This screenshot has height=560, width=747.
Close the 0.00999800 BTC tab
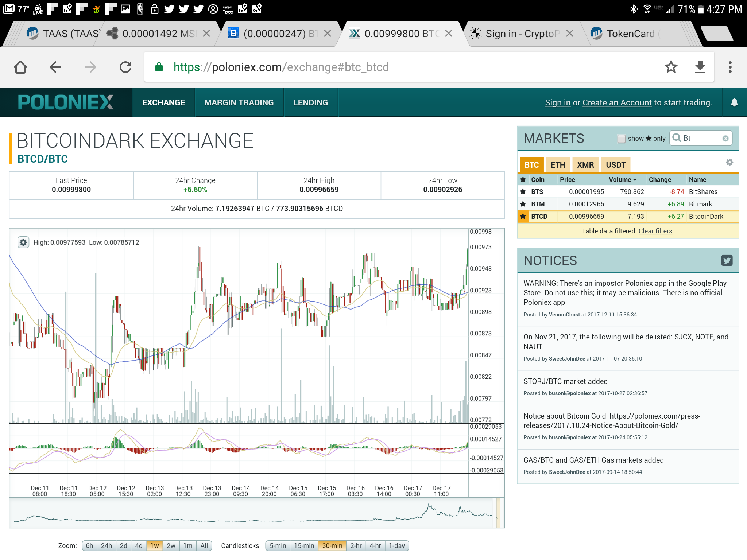click(449, 34)
